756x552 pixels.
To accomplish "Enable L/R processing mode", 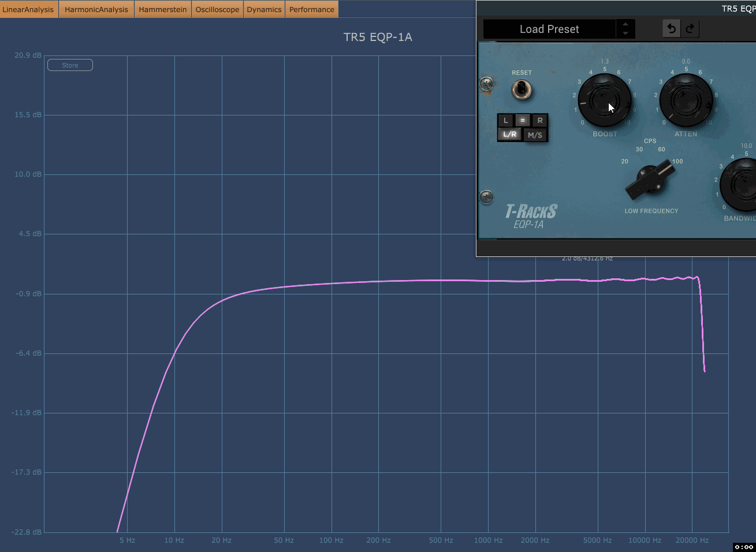I will (x=510, y=135).
